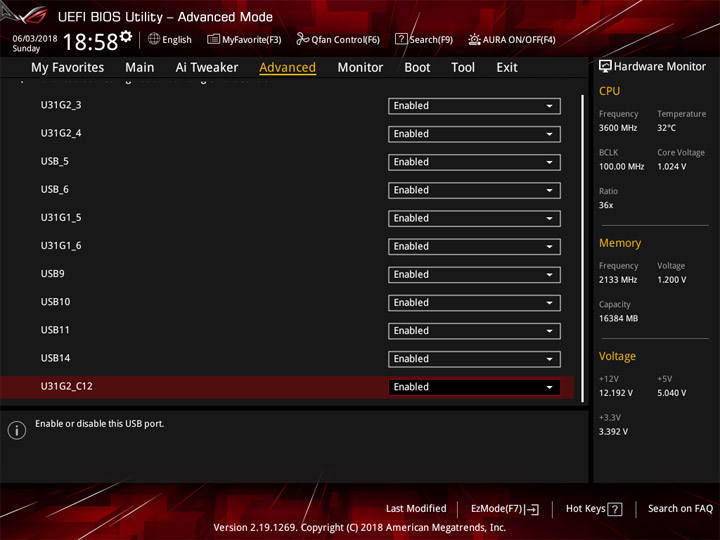The height and width of the screenshot is (540, 720).
Task: Open Qfan Control(F6)
Action: coord(338,39)
